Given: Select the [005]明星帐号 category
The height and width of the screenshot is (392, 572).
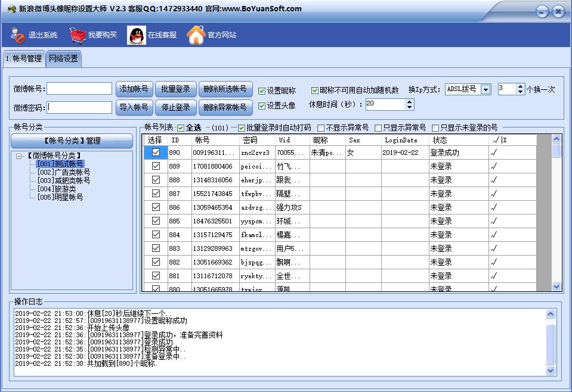Looking at the screenshot, I should 60,197.
